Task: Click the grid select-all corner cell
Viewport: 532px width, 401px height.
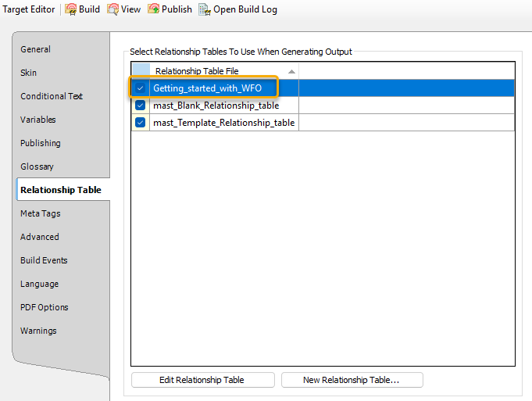Action: pos(141,71)
